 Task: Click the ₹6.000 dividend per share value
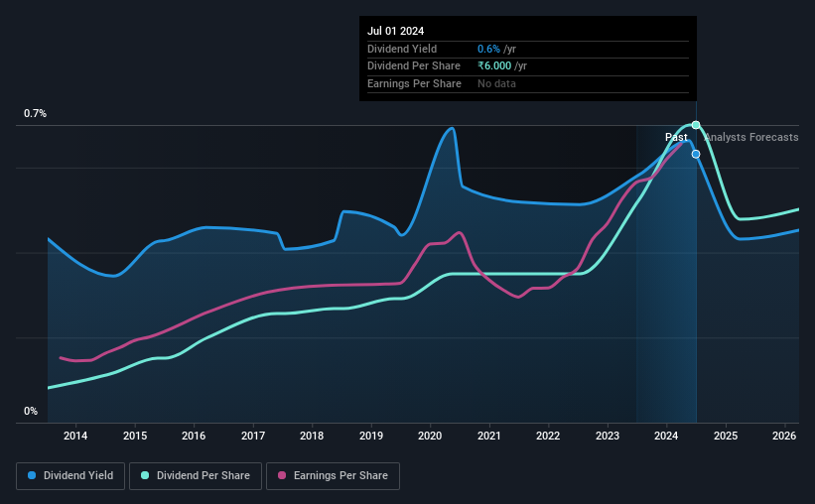(x=494, y=66)
